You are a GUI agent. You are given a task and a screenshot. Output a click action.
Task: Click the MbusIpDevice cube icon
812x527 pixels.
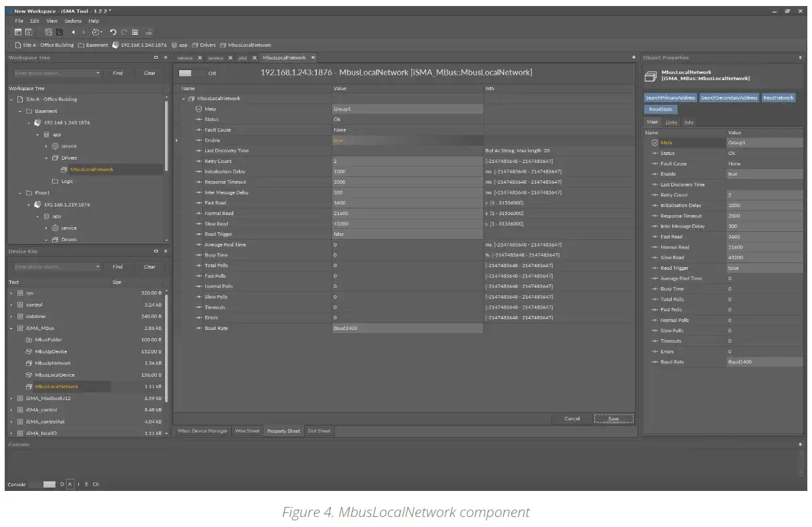(x=29, y=351)
